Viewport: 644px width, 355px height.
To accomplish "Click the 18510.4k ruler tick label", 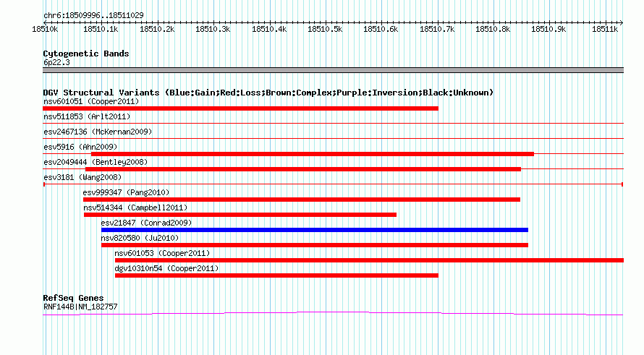I will (x=269, y=29).
